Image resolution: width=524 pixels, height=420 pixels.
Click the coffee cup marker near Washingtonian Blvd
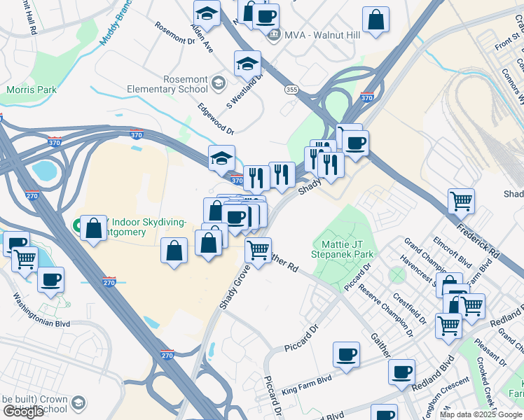pos(50,280)
